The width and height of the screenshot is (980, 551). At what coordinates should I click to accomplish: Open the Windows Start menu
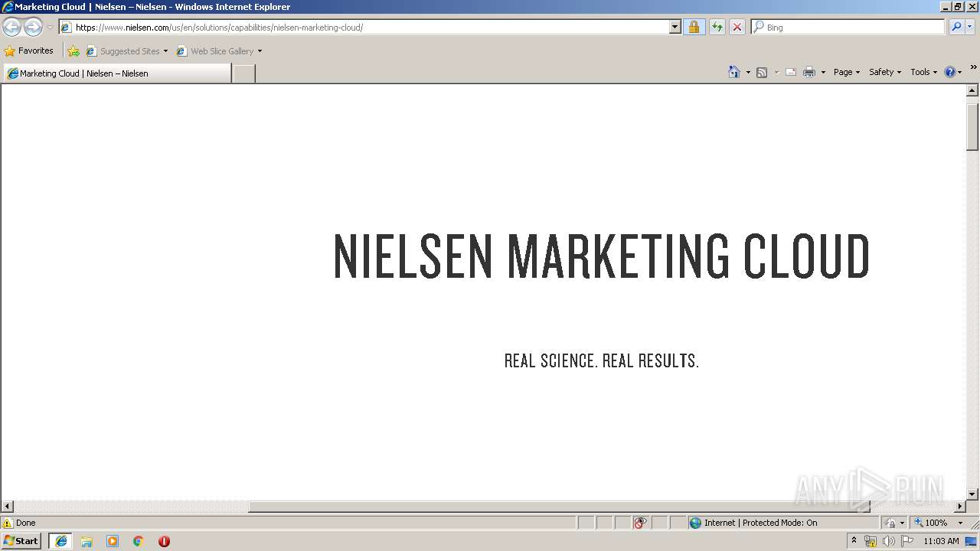click(21, 540)
